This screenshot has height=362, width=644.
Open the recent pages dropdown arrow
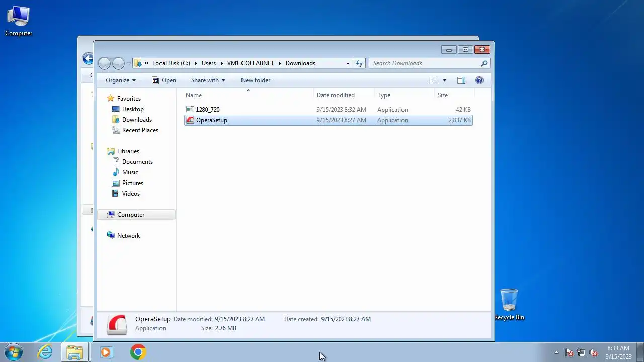coord(128,64)
